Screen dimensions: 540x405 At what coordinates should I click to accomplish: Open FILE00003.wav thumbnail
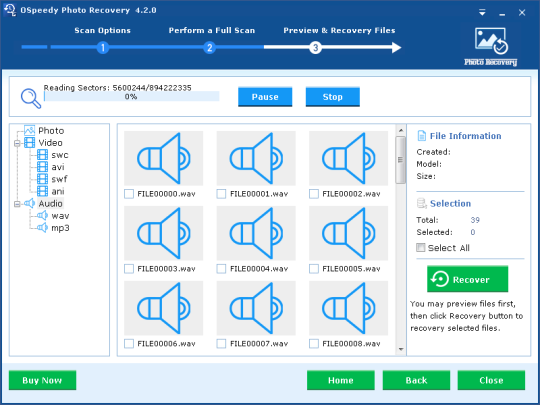pos(164,233)
